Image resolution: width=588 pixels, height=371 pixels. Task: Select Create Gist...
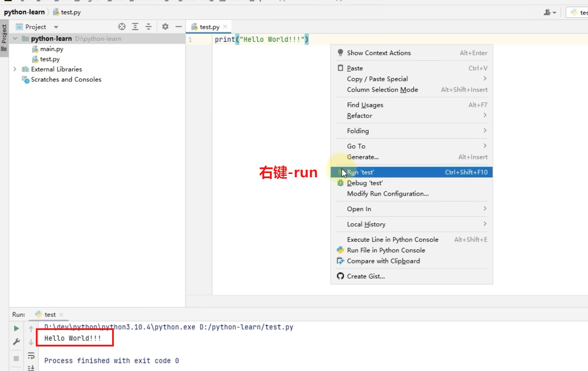pos(411,276)
